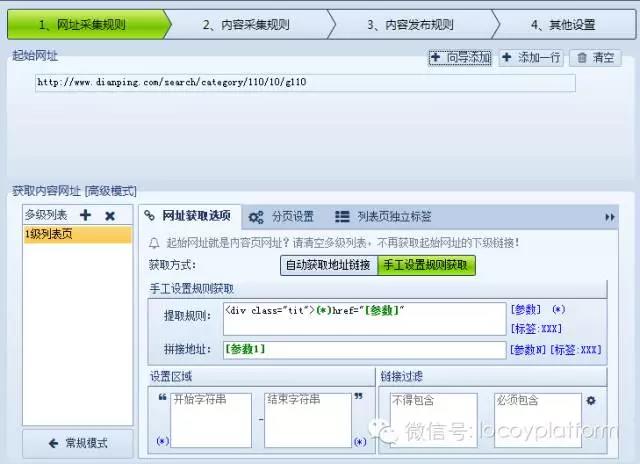The image size is (640, 464).
Task: Open step 1 网址采集规则 tab
Action: coord(86,24)
